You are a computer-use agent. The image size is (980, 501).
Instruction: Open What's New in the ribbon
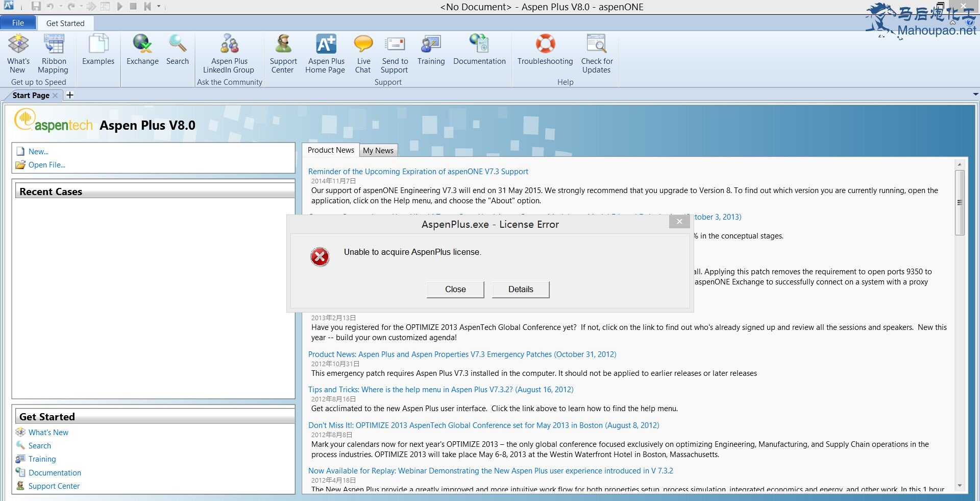18,54
